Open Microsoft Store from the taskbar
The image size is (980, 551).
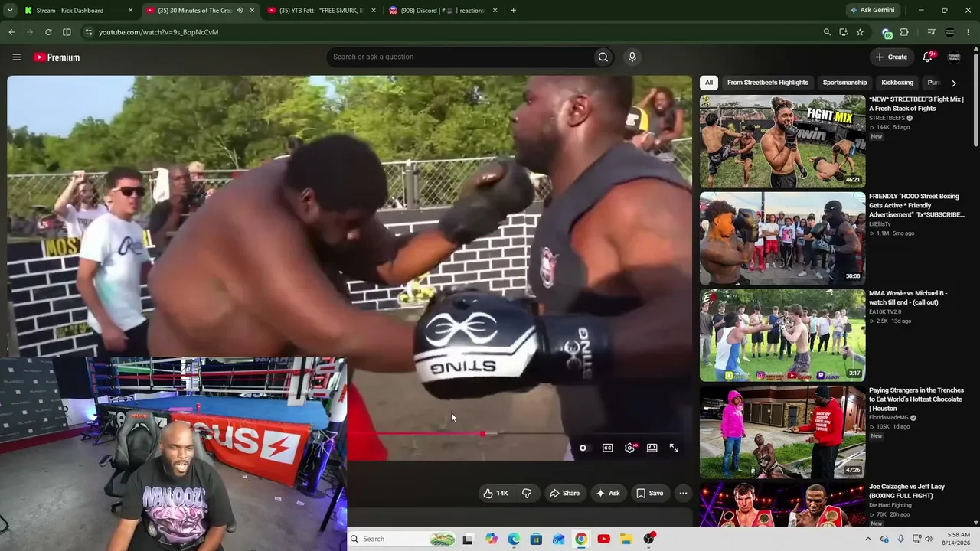[x=536, y=539]
